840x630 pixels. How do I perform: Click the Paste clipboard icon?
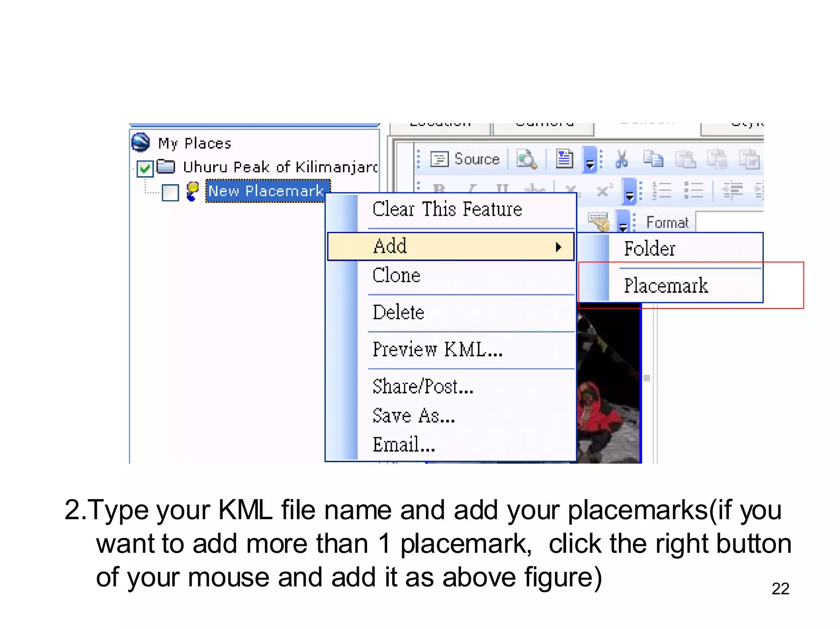coord(685,159)
